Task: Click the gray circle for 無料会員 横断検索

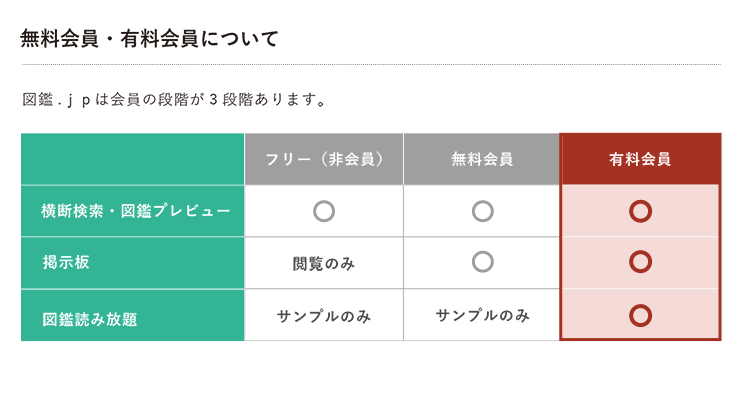Action: [482, 211]
